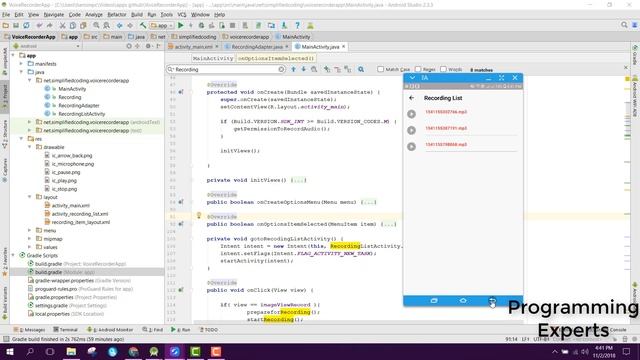This screenshot has height=360, width=640.
Task: Enable the Words checkbox
Action: click(x=443, y=69)
